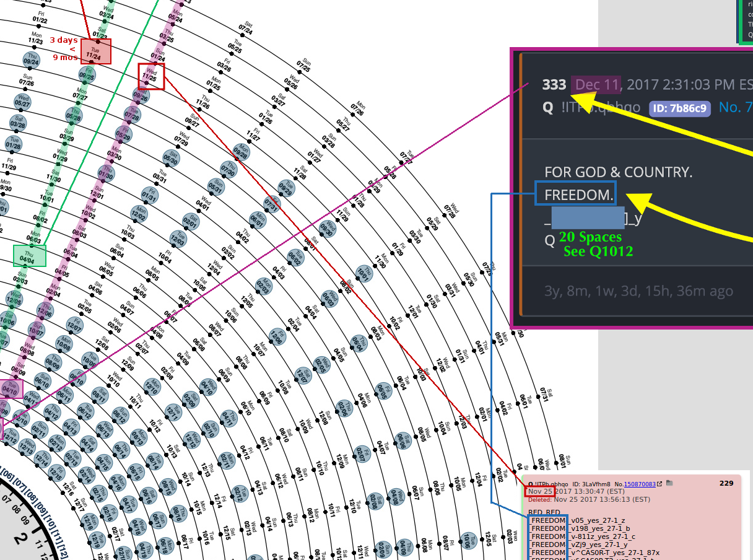Click 'ID: 3LaVfhm8' in post 229 header
Image resolution: width=753 pixels, height=560 pixels.
591,484
